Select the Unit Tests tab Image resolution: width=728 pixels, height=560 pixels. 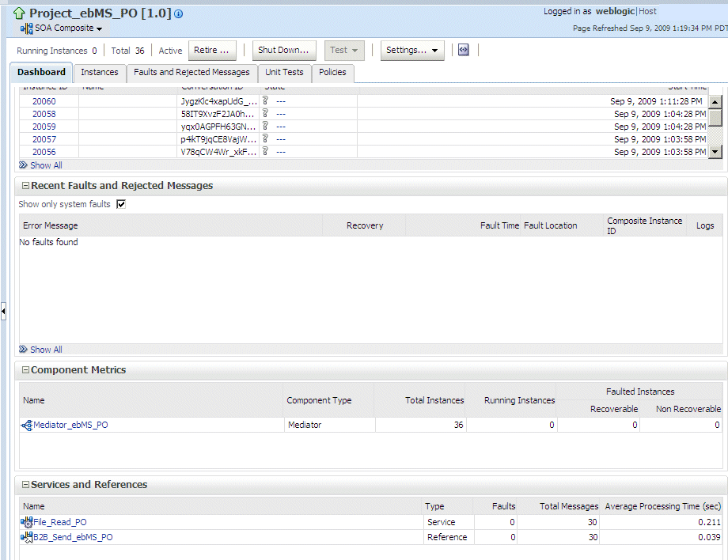point(284,72)
